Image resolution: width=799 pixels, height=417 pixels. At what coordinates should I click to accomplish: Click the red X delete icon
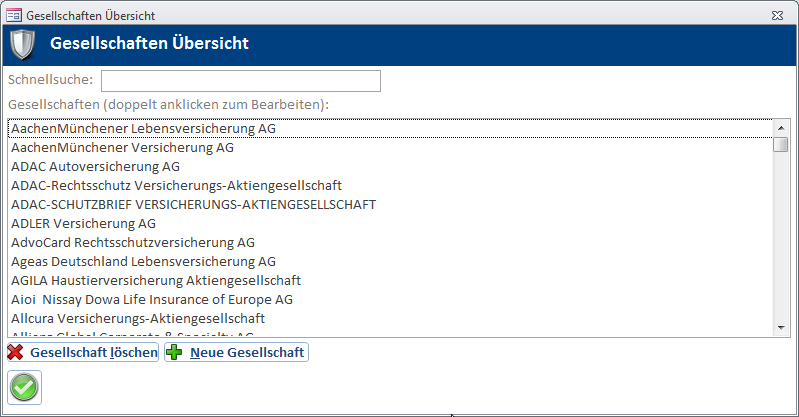[16, 352]
